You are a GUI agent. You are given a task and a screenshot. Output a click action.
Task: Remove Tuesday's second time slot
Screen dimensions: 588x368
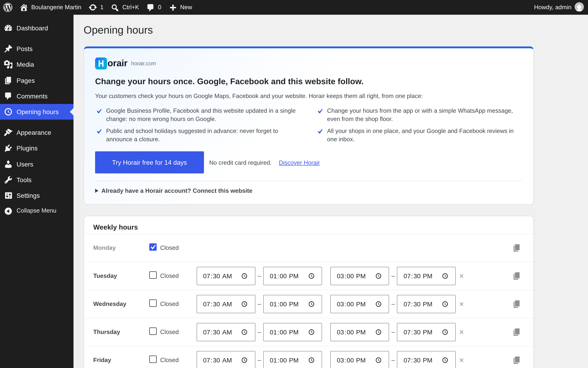[462, 276]
